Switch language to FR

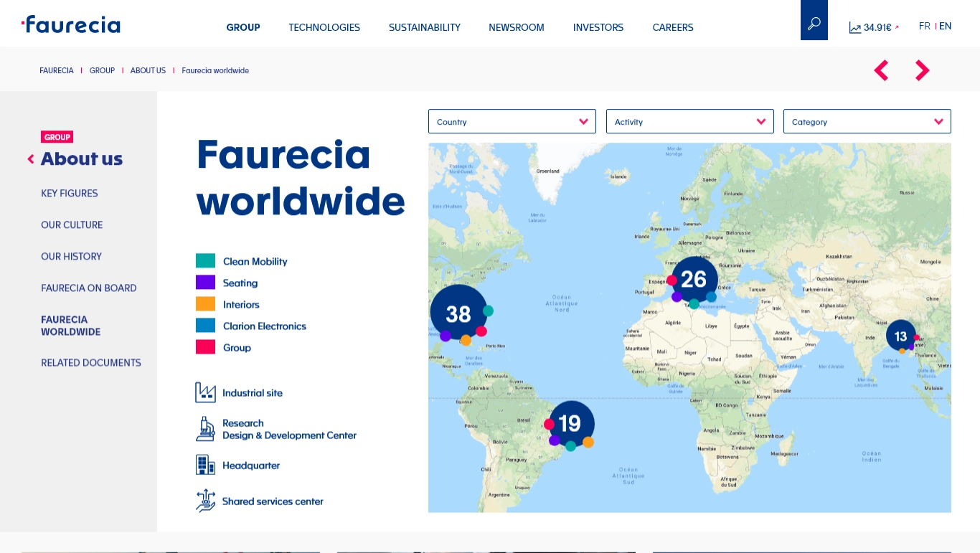pos(924,26)
